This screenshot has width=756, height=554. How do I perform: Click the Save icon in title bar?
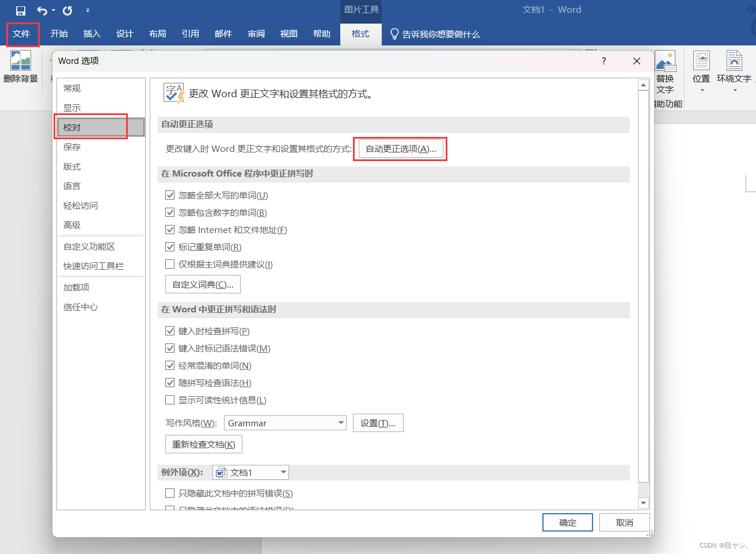pyautogui.click(x=21, y=10)
